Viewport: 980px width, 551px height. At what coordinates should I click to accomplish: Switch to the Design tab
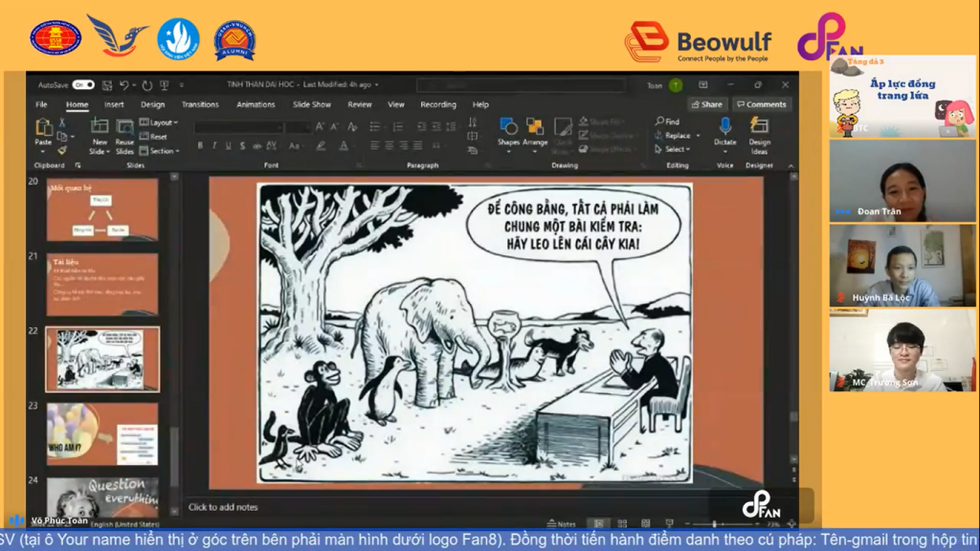coord(152,104)
